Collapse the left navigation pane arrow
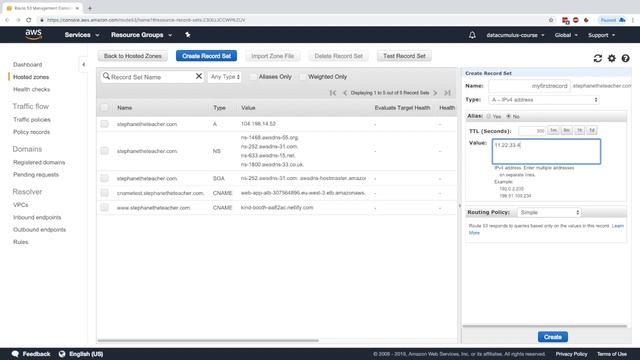Image resolution: width=640 pixels, height=360 pixels. (x=84, y=64)
